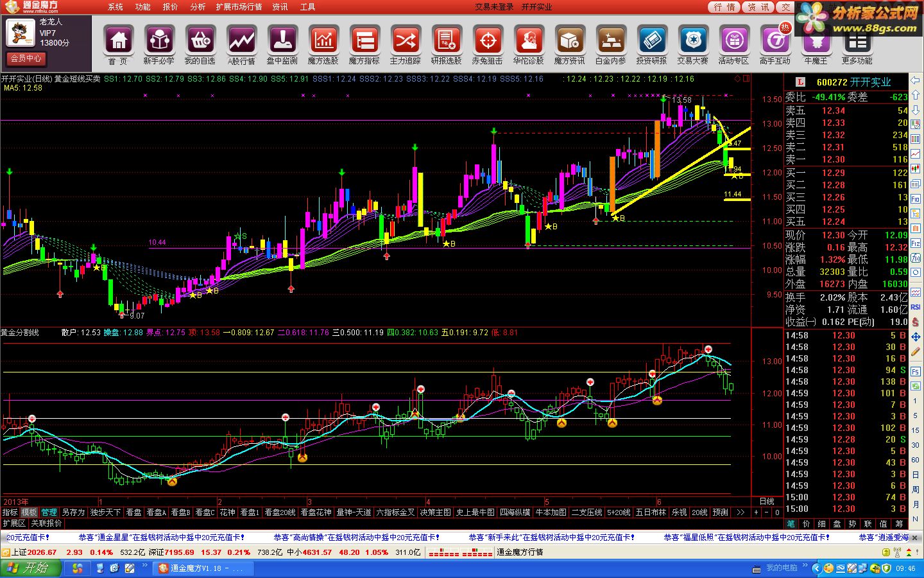Open the 扩展市场行情 menu
Image resolution: width=924 pixels, height=578 pixels.
[239, 7]
